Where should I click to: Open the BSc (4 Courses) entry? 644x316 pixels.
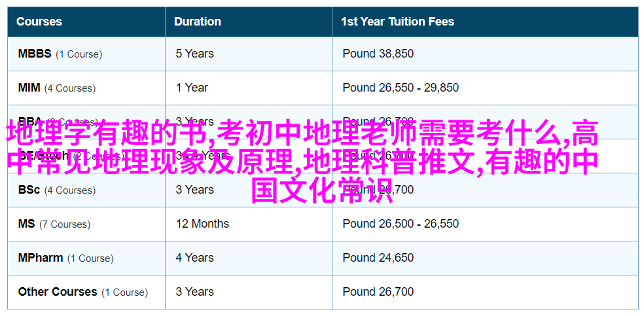[x=57, y=190]
